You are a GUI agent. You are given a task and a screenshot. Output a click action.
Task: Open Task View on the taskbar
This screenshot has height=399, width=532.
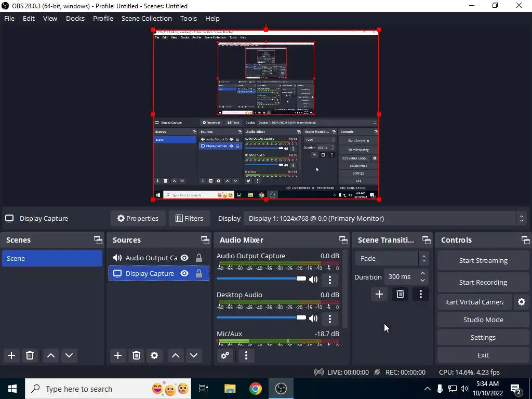[x=204, y=389]
